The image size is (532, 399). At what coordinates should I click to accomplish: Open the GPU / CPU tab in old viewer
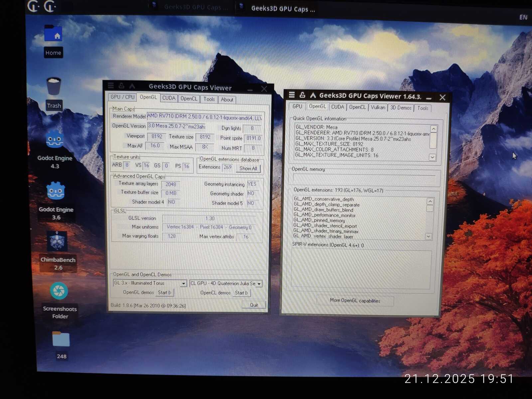point(123,97)
